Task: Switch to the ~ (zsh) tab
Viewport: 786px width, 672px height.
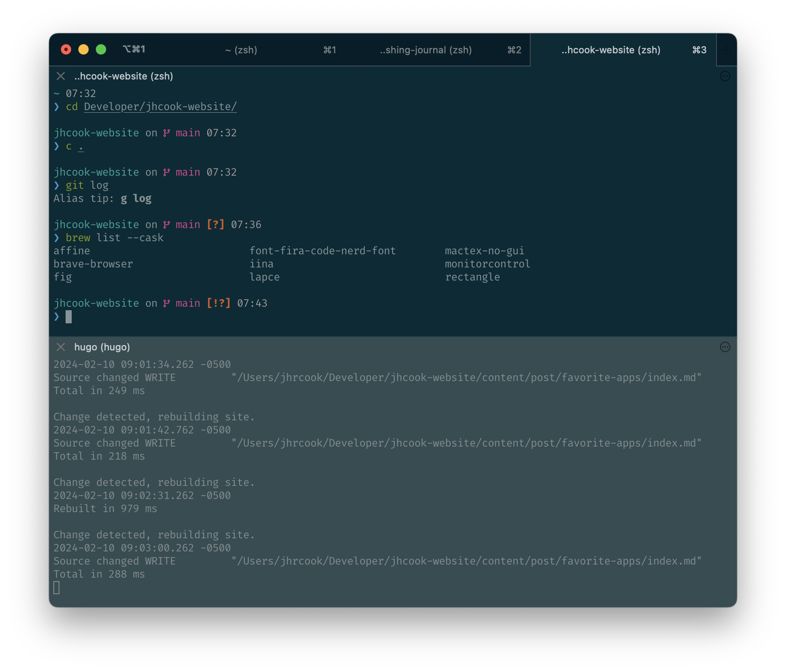Action: point(241,50)
